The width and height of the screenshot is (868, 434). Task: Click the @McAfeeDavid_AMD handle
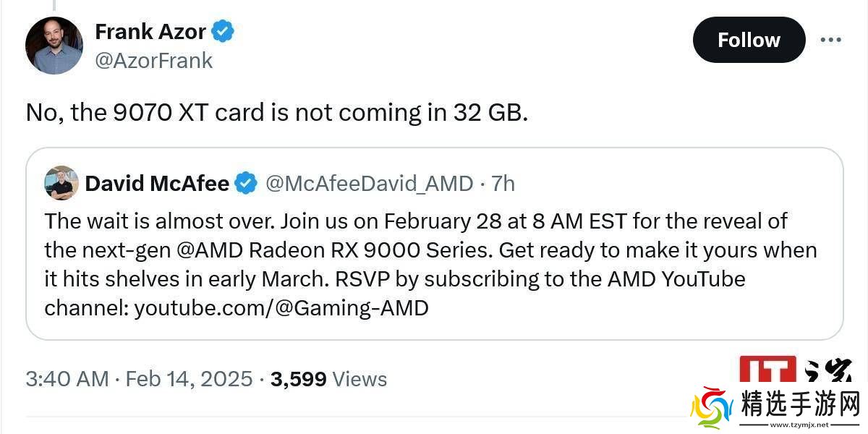coord(370,184)
